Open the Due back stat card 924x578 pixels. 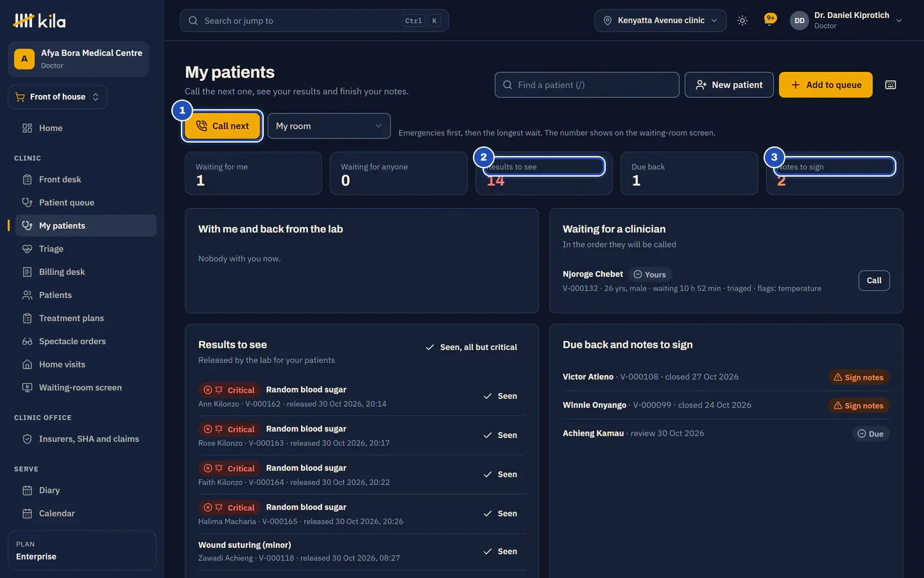point(689,173)
